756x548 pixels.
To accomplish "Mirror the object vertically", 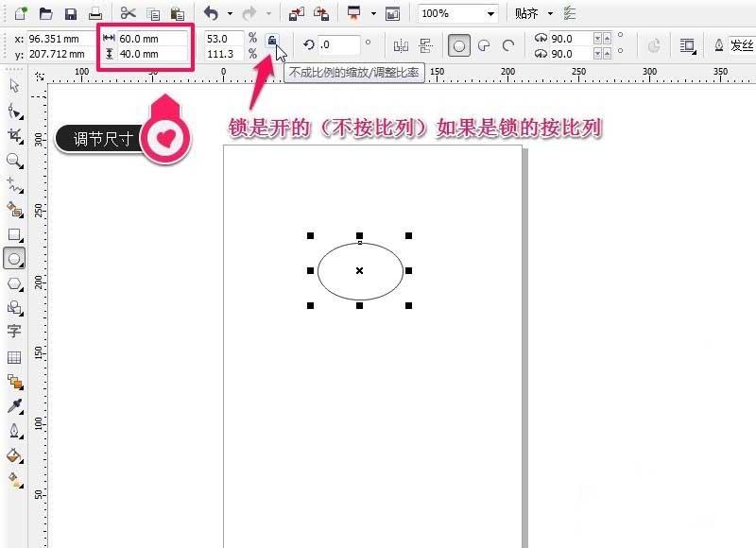I will click(426, 45).
